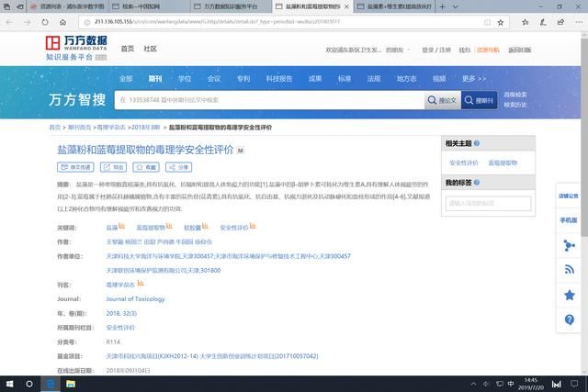Click 登录 / 注册
Image resolution: width=588 pixels, height=392 pixels.
[x=436, y=50]
